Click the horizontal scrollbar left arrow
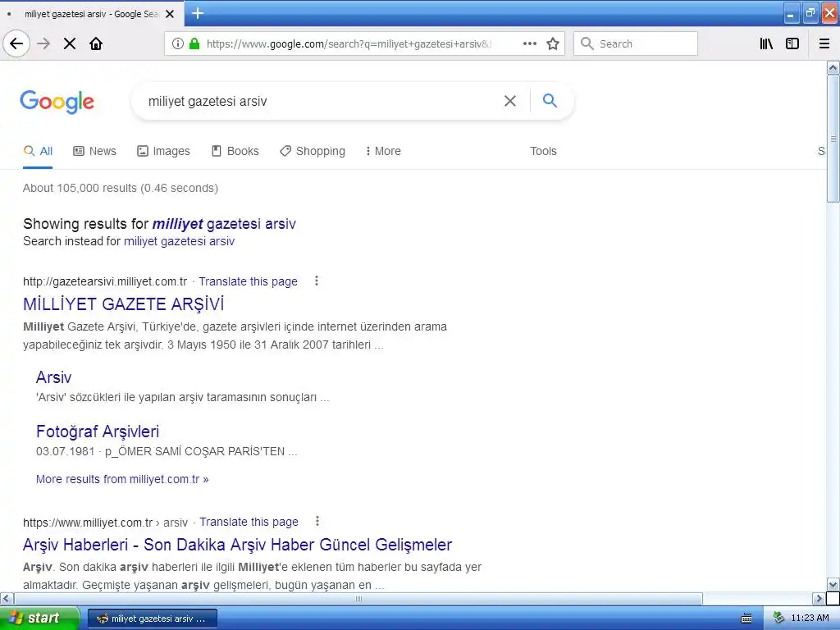Viewport: 840px width, 630px height. 7,598
